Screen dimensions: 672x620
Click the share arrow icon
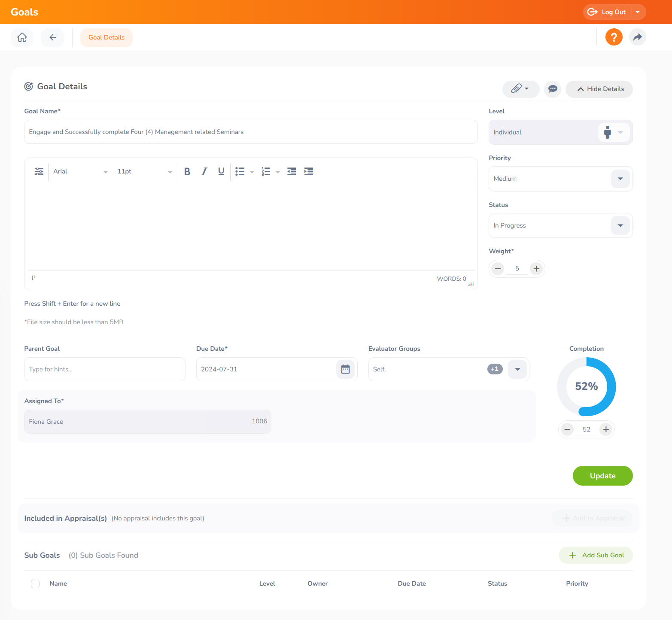(637, 37)
